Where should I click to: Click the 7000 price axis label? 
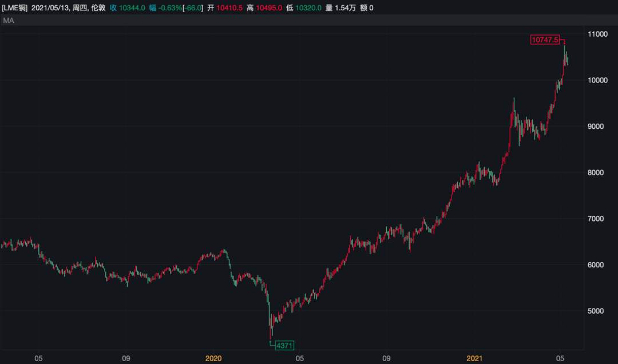coord(596,219)
